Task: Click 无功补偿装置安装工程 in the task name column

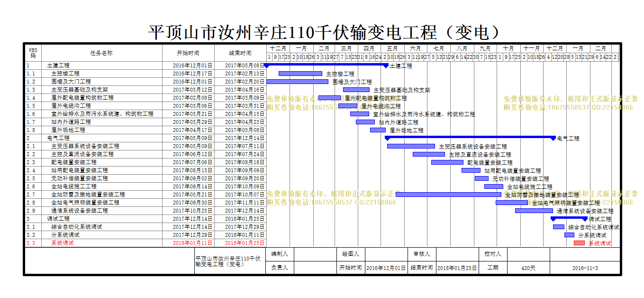Action: [80, 178]
